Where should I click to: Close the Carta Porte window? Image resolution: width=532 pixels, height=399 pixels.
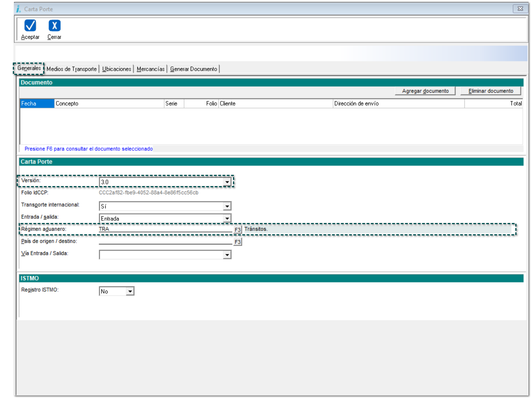(520, 9)
